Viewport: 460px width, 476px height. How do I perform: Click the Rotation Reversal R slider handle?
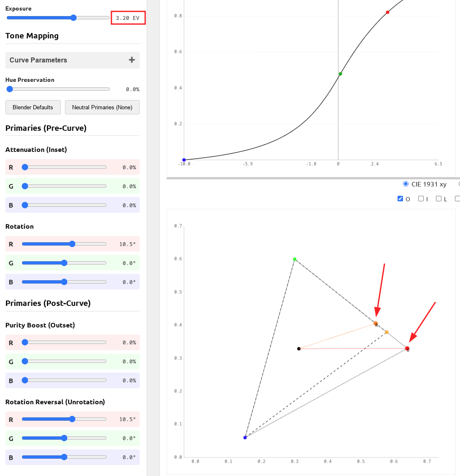click(x=72, y=419)
